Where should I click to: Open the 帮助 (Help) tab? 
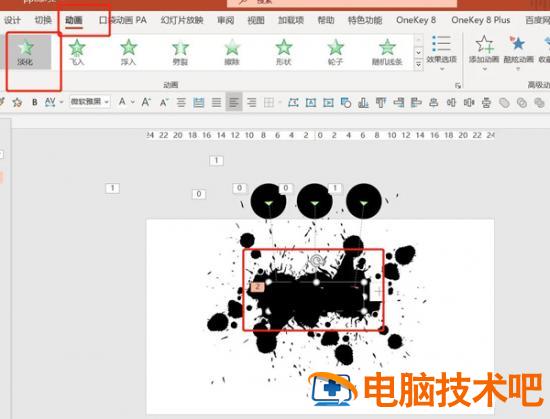click(326, 20)
